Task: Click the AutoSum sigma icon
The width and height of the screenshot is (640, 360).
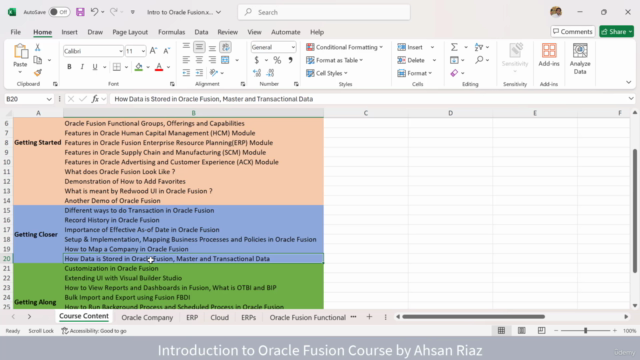Action: coord(454,47)
